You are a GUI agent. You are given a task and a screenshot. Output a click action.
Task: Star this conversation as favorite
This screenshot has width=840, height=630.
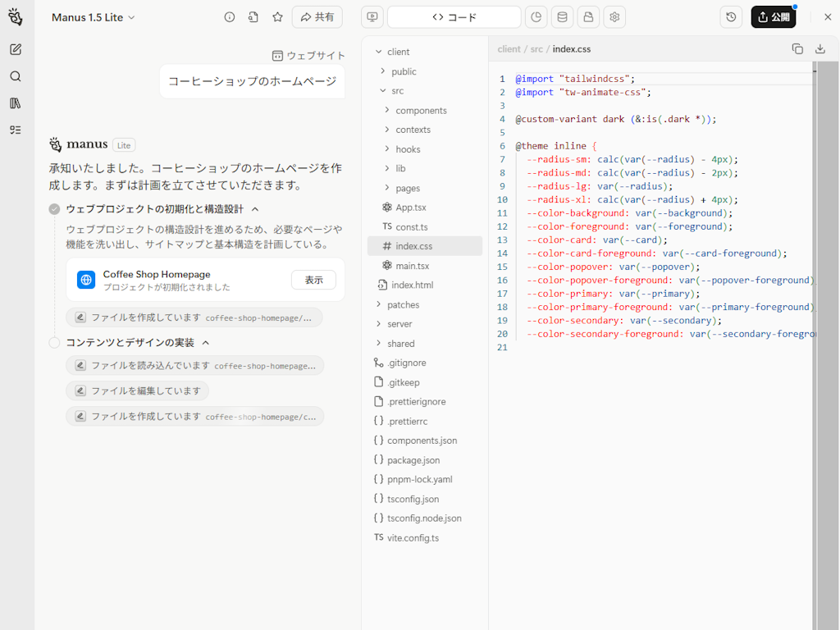pyautogui.click(x=277, y=16)
